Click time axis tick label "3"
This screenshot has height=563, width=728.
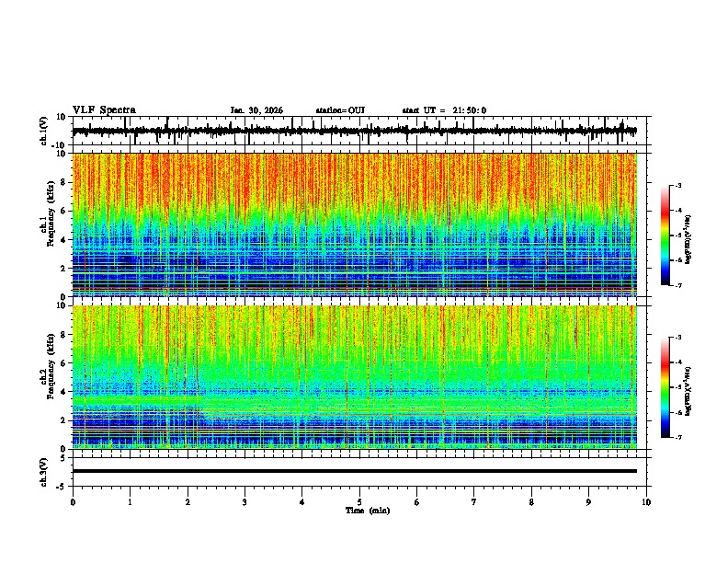[x=245, y=502]
